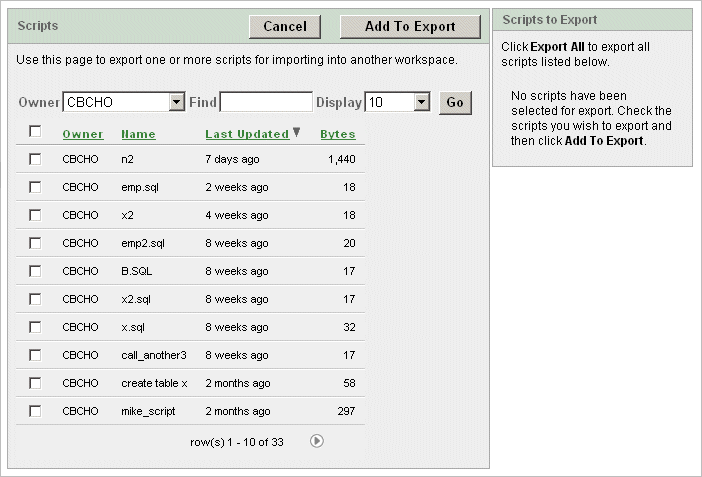Sort scripts by Name column

pyautogui.click(x=138, y=134)
